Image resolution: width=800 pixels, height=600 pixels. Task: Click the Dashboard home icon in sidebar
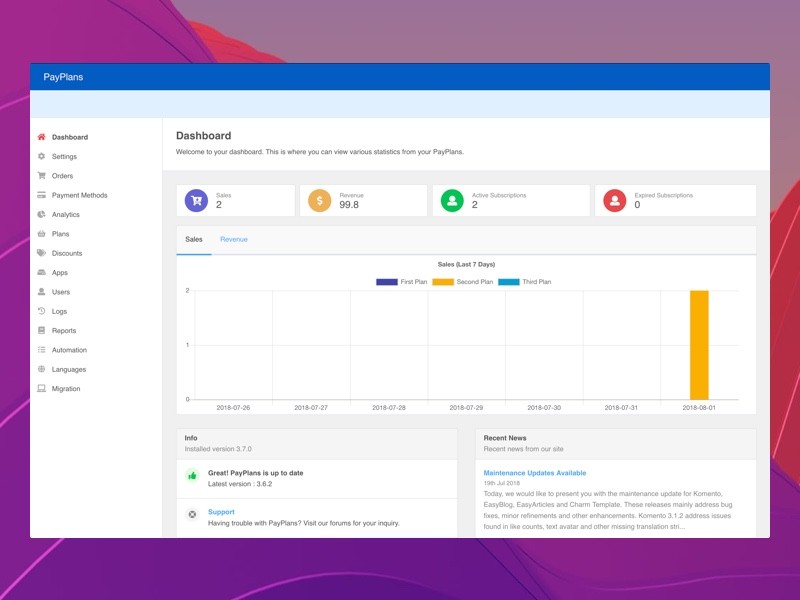click(41, 137)
